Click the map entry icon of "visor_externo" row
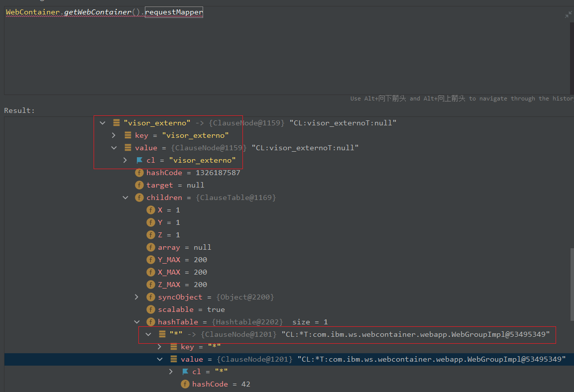The width and height of the screenshot is (574, 392). (x=116, y=123)
